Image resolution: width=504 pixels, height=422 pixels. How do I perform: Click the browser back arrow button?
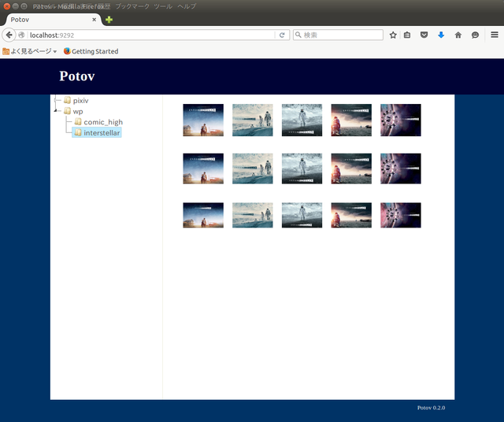coord(9,35)
